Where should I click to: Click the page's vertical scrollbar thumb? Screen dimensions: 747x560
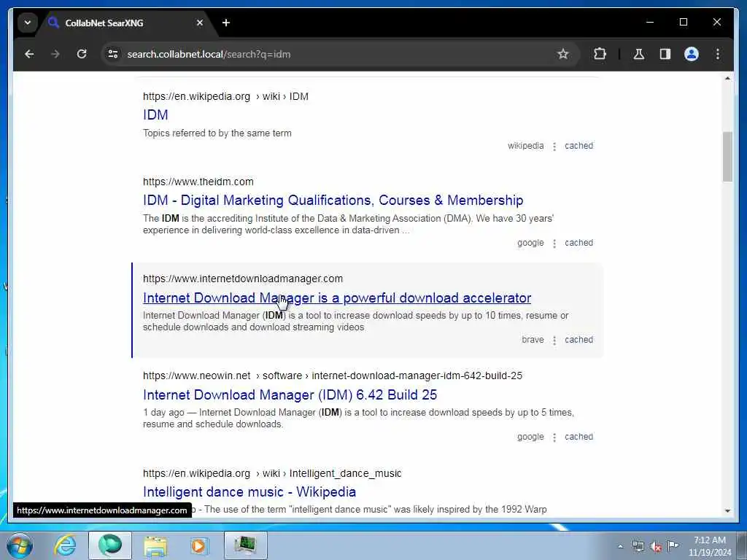click(x=727, y=157)
